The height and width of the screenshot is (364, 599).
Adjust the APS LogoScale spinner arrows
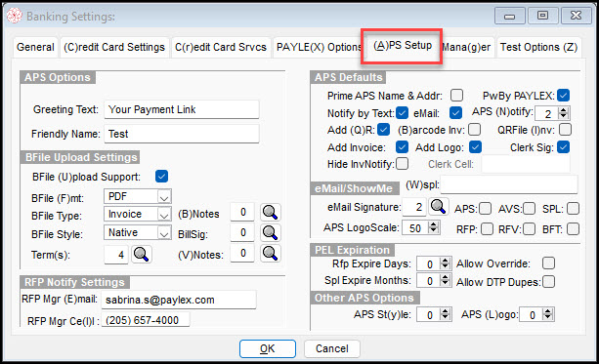point(433,227)
